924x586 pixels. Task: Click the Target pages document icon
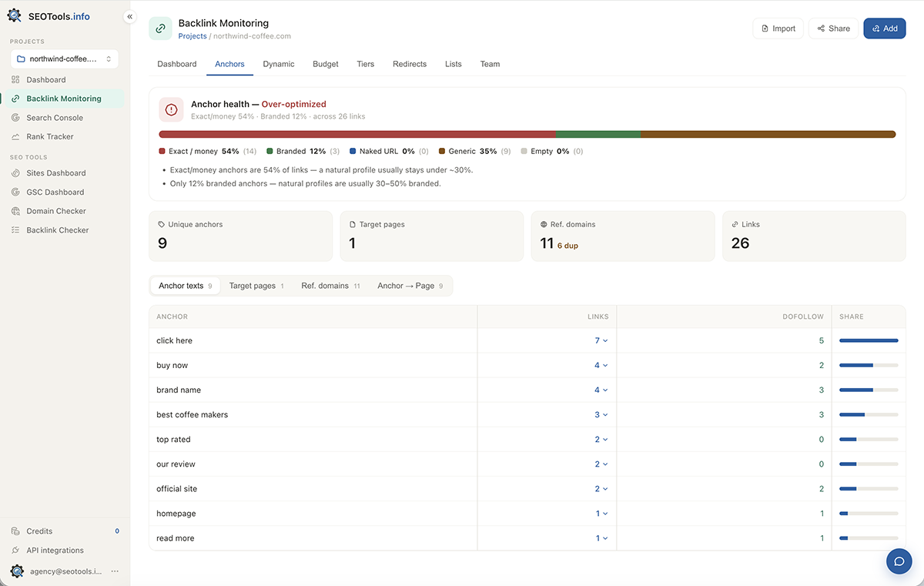[353, 225]
